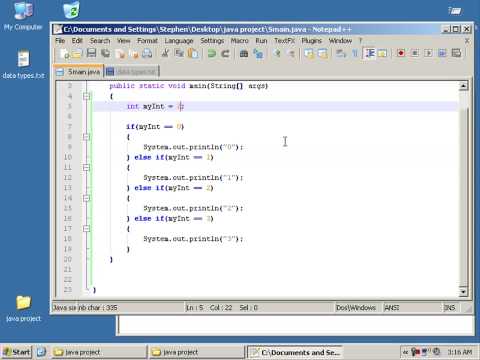Open the Settings menu
This screenshot has width=480, height=360.
(212, 41)
